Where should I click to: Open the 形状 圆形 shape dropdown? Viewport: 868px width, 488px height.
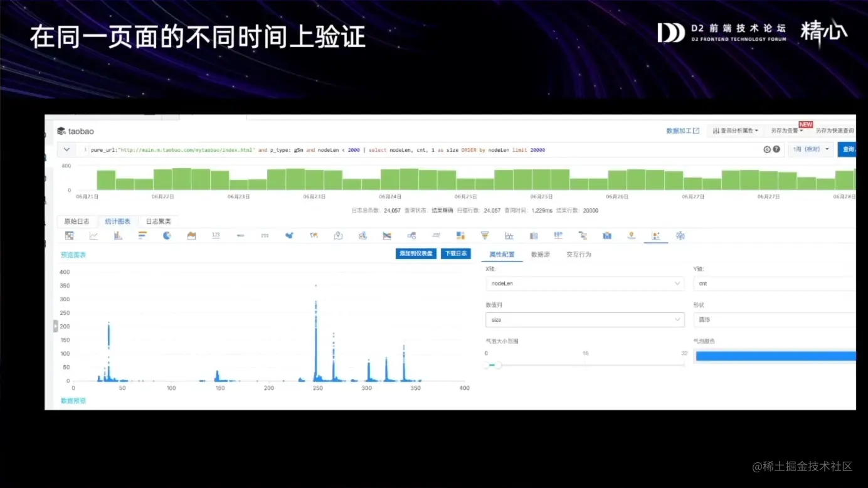click(775, 320)
